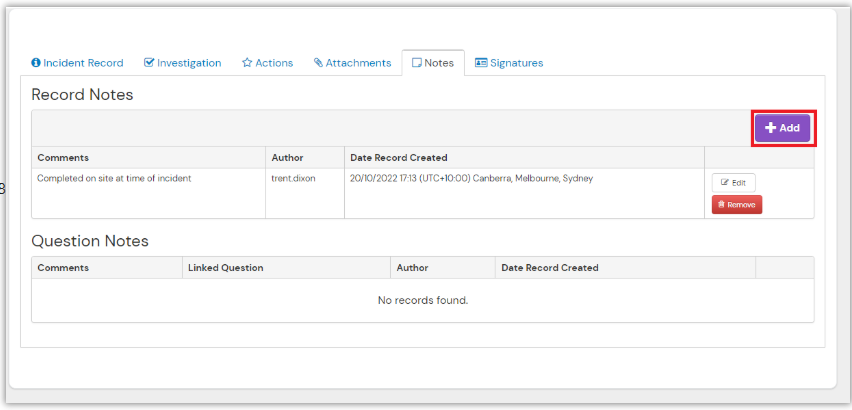Click the 'No records found.' message row
Screen dimensions: 852x410
click(422, 300)
